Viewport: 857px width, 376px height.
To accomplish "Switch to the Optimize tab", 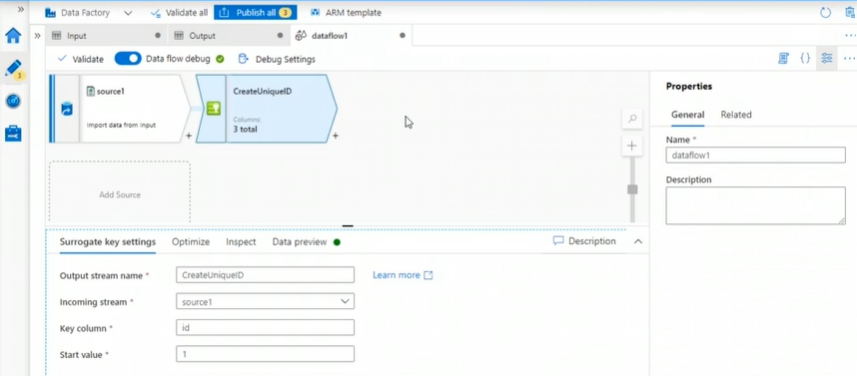I will point(191,242).
